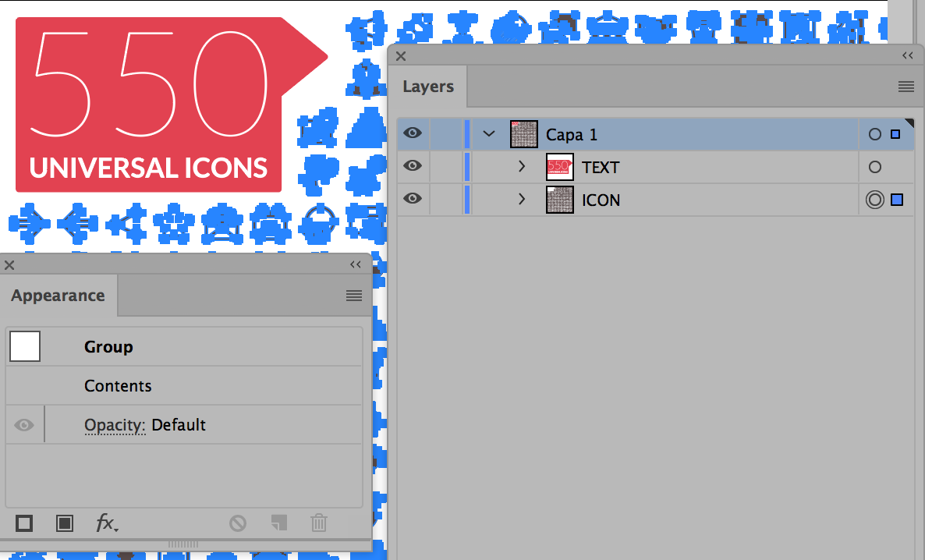Expand the ICON sublayer

click(522, 199)
